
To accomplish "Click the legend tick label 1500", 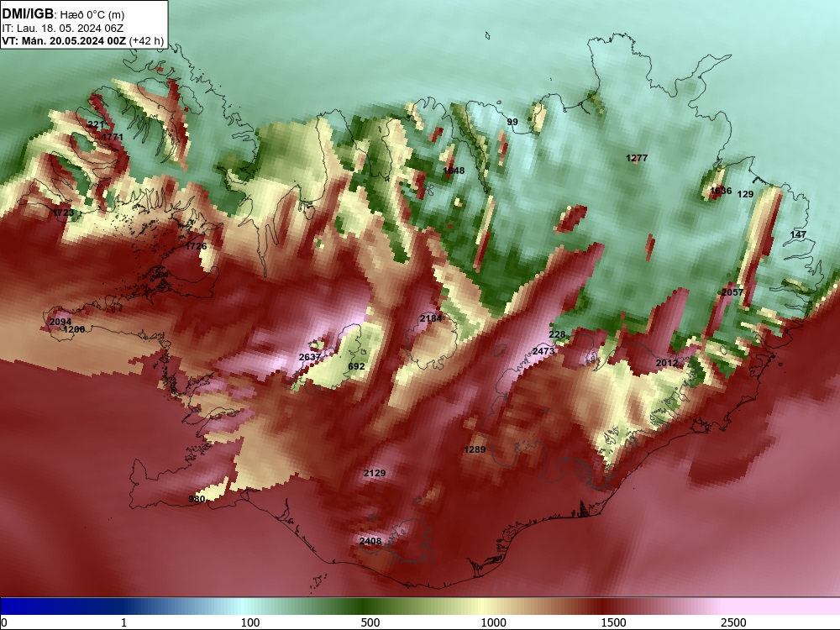I will [x=613, y=622].
